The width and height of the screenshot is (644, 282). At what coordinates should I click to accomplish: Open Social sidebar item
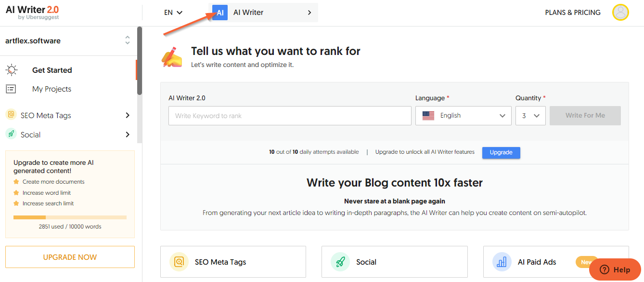[x=30, y=135]
